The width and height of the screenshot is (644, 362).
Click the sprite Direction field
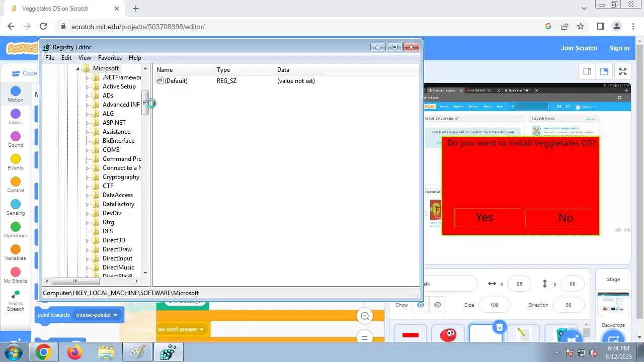tap(569, 305)
